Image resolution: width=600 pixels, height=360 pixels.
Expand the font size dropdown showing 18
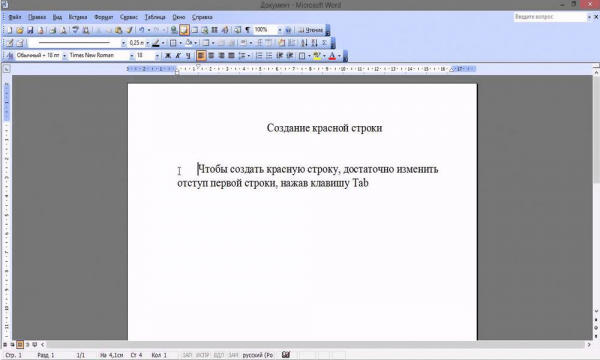point(157,56)
